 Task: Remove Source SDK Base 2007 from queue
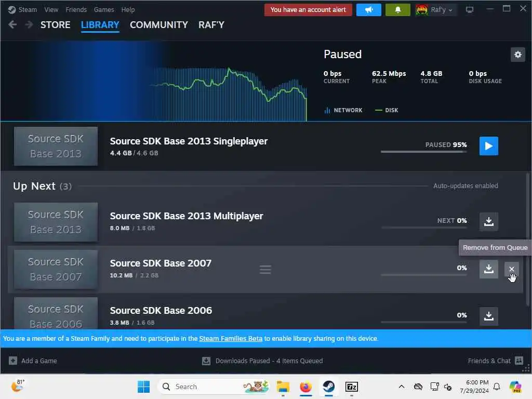pos(511,270)
